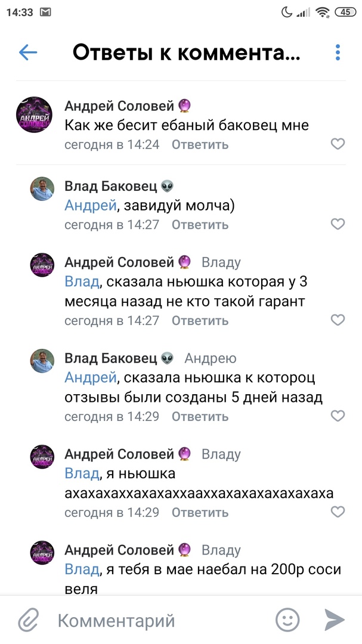Image resolution: width=362 pixels, height=644 pixels.
Task: Open Влад Баковец avatar beside 'завидуй молча)'
Action: coord(42,189)
